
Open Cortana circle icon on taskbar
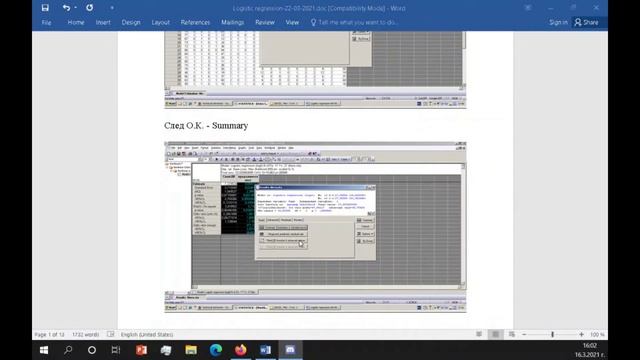92,350
